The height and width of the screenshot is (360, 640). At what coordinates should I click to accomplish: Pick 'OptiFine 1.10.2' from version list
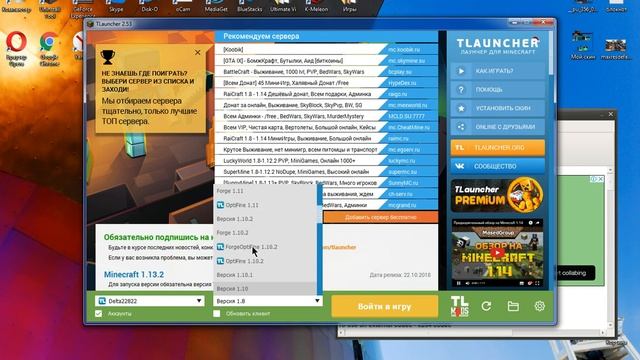click(265, 261)
